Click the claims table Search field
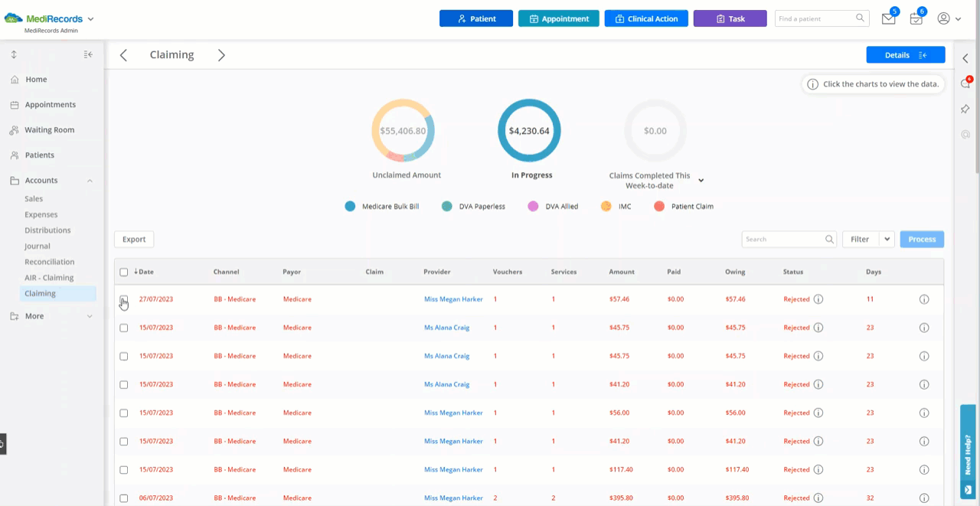980x506 pixels. pyautogui.click(x=782, y=240)
